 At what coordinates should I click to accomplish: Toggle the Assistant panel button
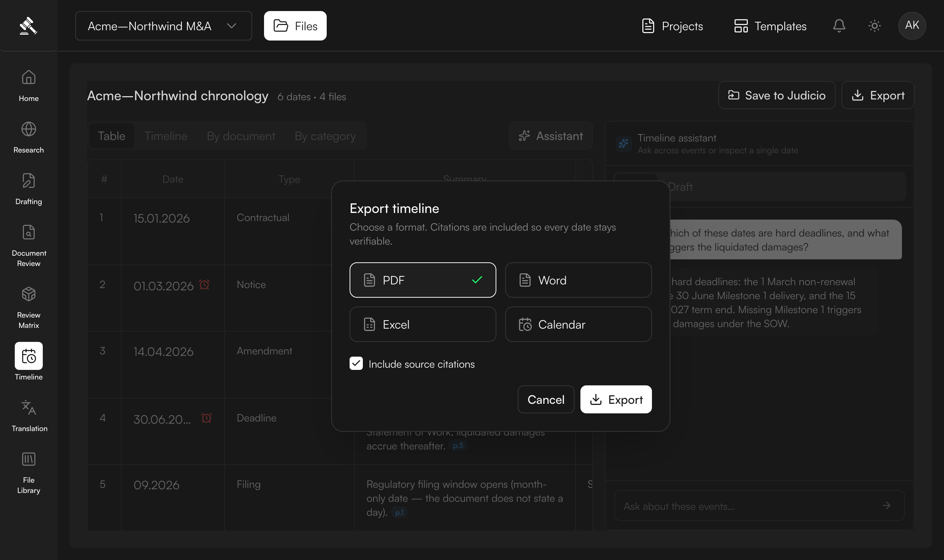tap(551, 136)
